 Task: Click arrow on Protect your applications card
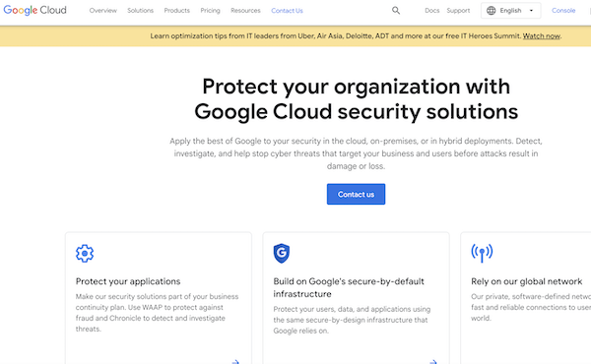[235, 362]
